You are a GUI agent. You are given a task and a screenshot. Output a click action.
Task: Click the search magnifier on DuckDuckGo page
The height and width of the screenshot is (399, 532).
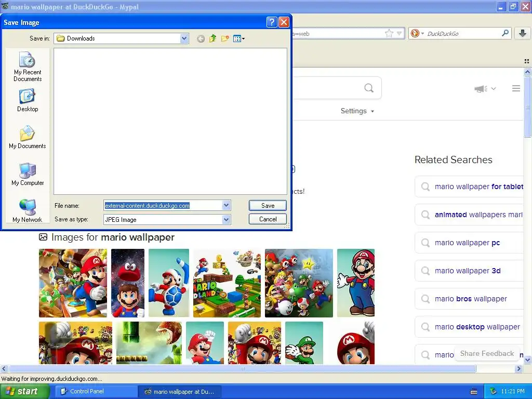[369, 88]
